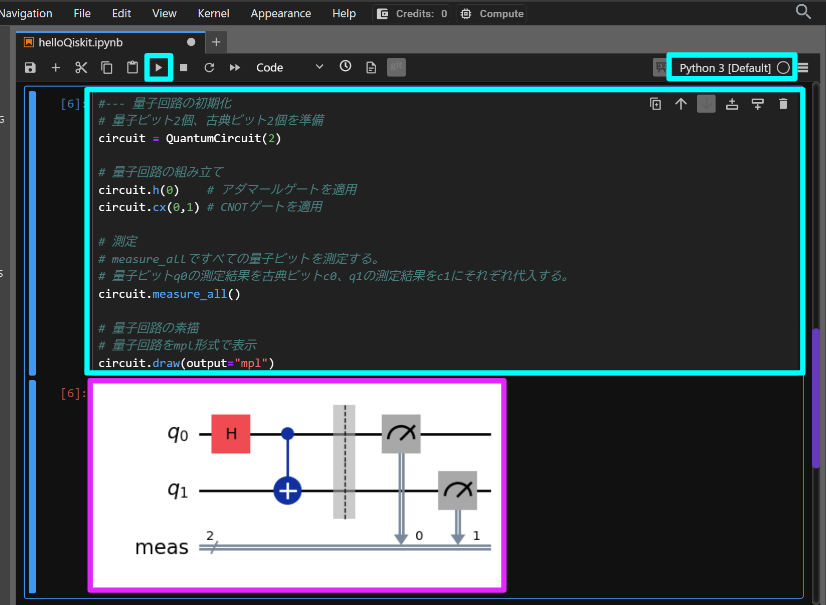Click the circuit.h(0) code line
826x605 pixels.
139,190
